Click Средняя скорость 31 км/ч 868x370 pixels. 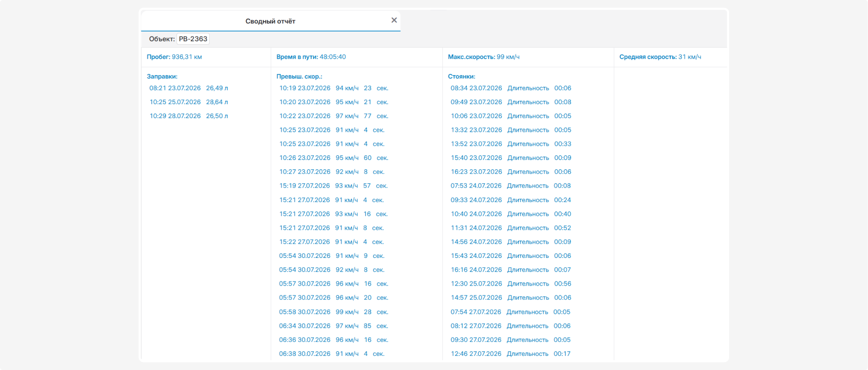(x=660, y=57)
